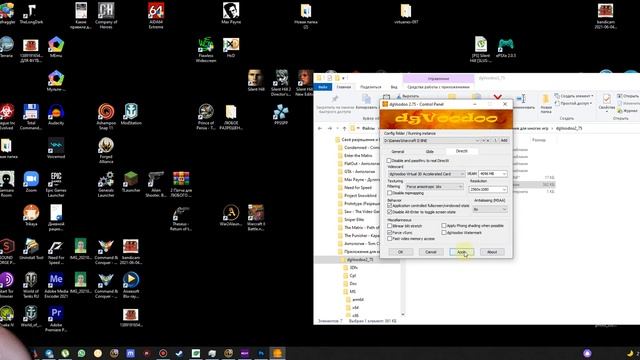This screenshot has height=360, width=640.
Task: Switch to the Glide tab in dgVoodoo
Action: 429,151
